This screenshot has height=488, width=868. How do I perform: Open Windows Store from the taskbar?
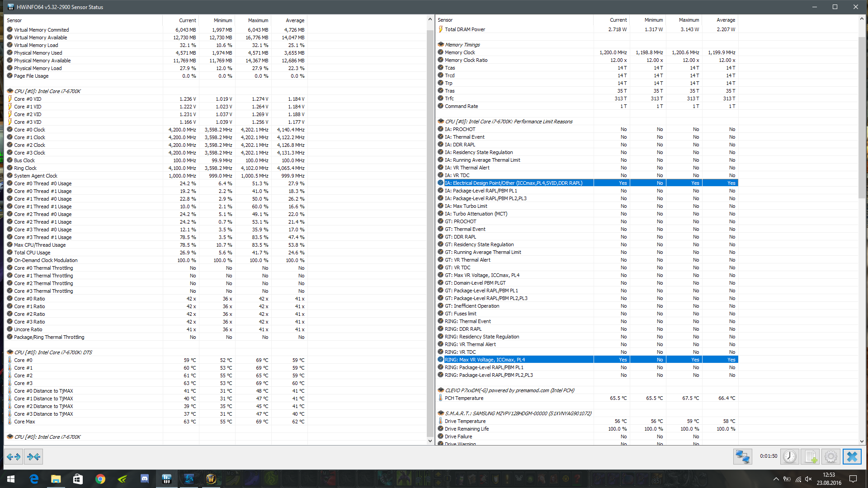78,479
